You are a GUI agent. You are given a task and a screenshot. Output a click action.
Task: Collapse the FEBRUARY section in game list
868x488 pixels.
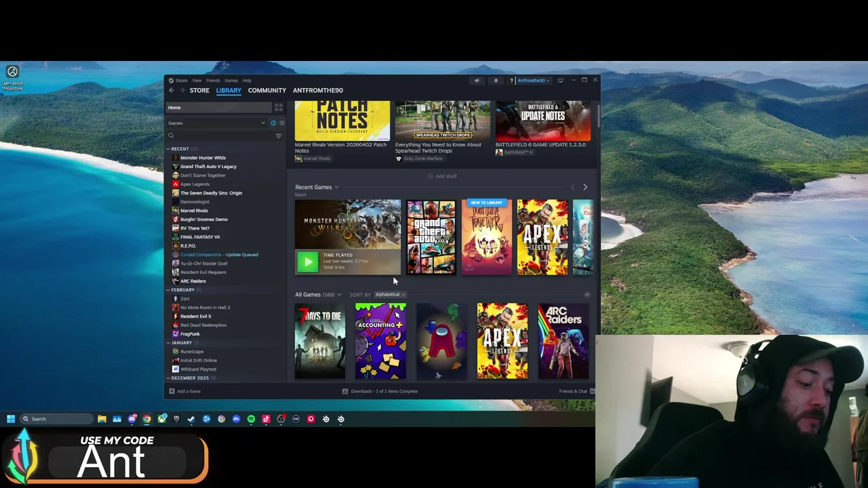click(x=168, y=290)
